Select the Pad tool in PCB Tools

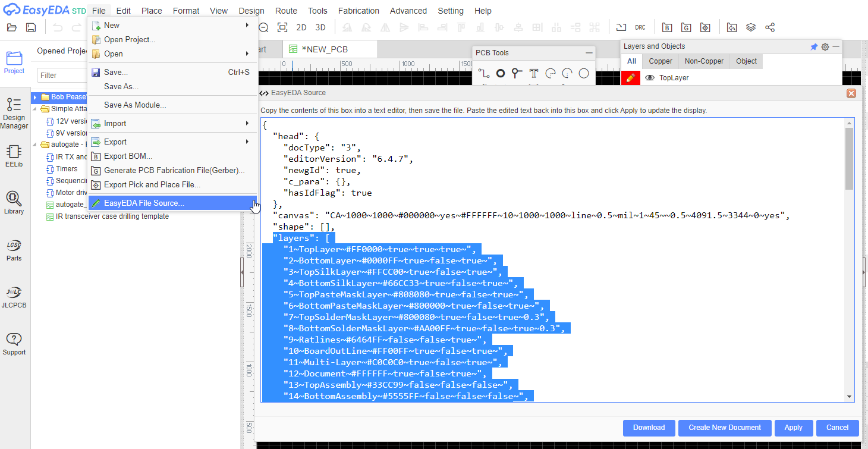pyautogui.click(x=501, y=73)
